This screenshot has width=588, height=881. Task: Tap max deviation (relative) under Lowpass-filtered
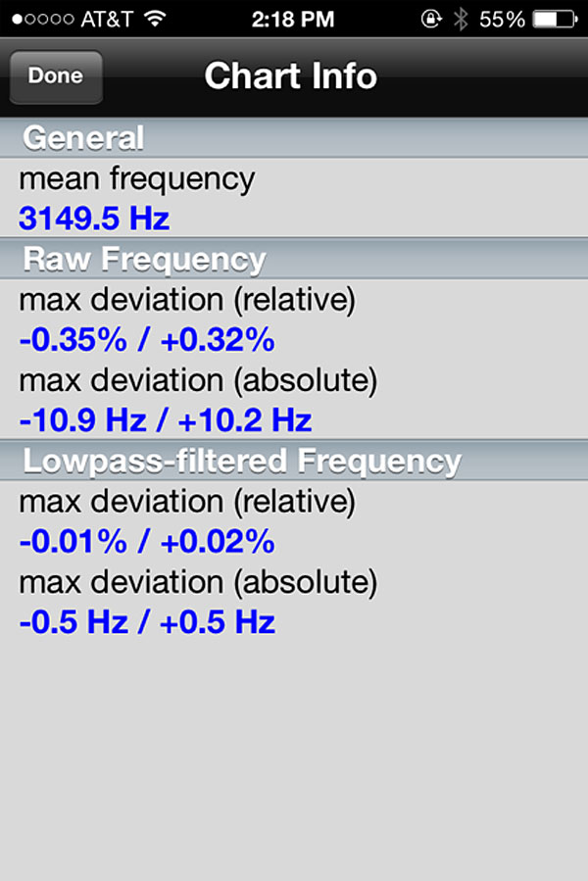(187, 501)
